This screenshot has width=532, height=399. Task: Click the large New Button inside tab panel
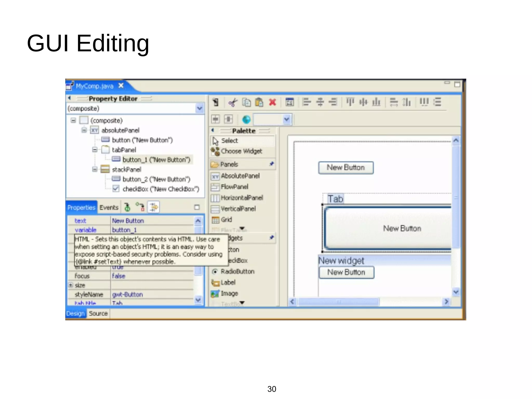click(388, 228)
